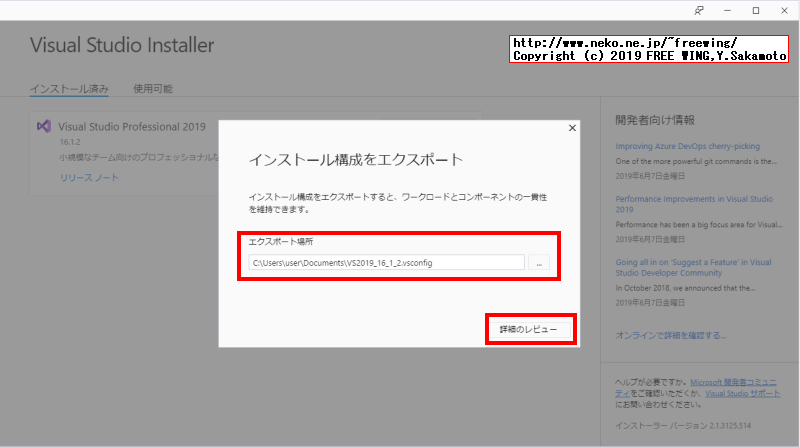This screenshot has height=447, width=800.
Task: Open Improving Azure DevOps cherry-picking article
Action: pos(687,146)
